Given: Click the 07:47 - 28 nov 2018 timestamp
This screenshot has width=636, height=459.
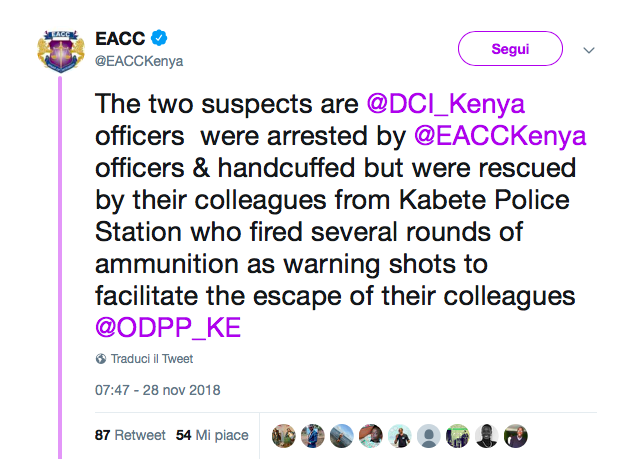Looking at the screenshot, I should pyautogui.click(x=158, y=390).
